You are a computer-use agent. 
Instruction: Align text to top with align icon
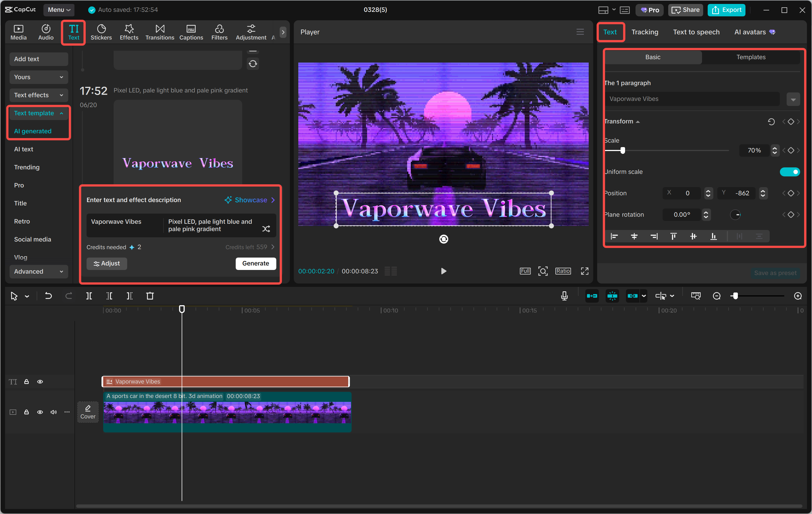pyautogui.click(x=673, y=236)
